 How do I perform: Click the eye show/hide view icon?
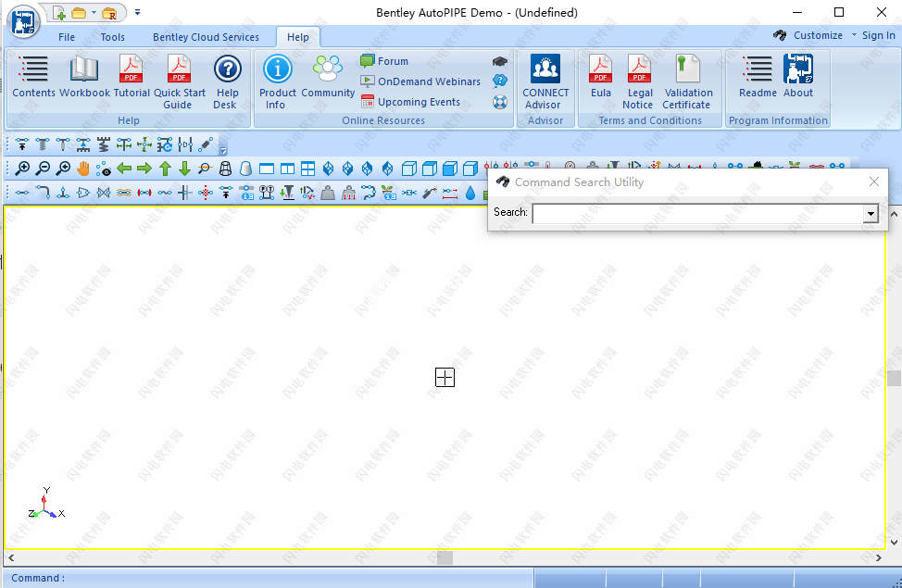pos(104,169)
